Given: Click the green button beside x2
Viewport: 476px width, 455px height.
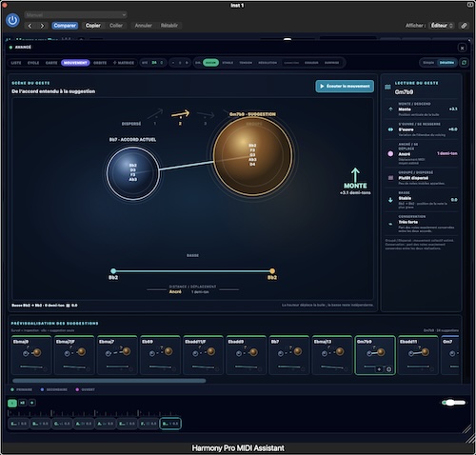Looking at the screenshot, I should [x=12, y=403].
